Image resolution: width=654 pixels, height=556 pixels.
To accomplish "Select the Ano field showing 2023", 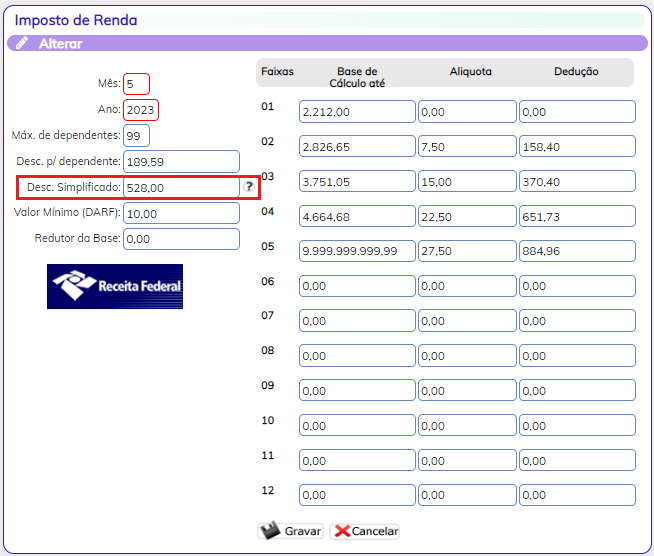I will point(141,110).
